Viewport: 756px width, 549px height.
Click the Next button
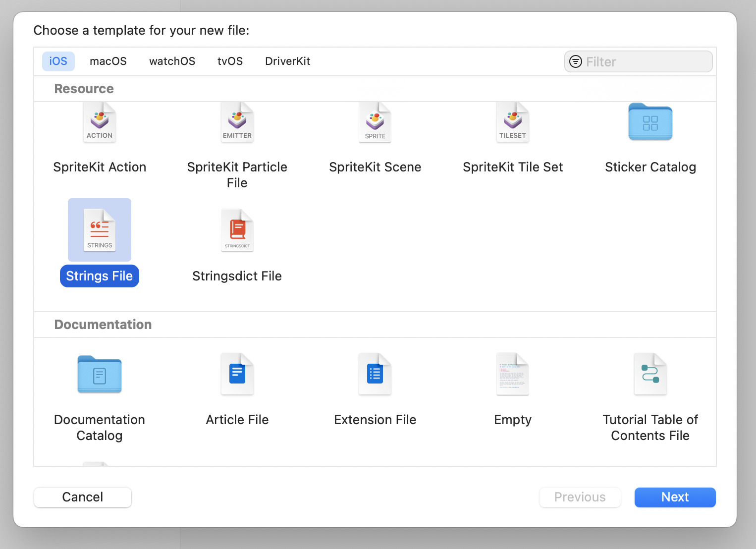(x=675, y=497)
